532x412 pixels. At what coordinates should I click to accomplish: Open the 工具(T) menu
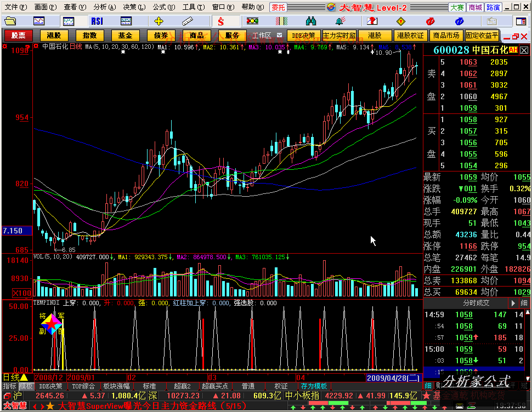click(x=194, y=7)
